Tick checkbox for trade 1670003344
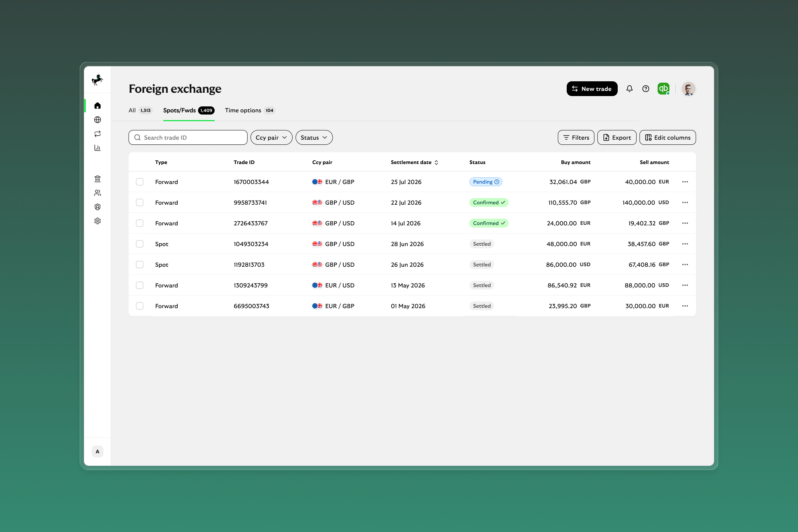Viewport: 798px width, 532px height. pos(140,182)
